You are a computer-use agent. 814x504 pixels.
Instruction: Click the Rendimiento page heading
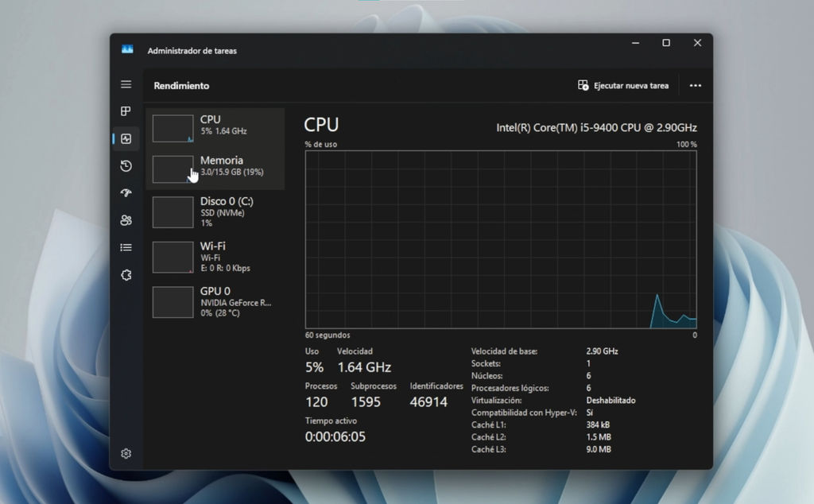pyautogui.click(x=181, y=86)
